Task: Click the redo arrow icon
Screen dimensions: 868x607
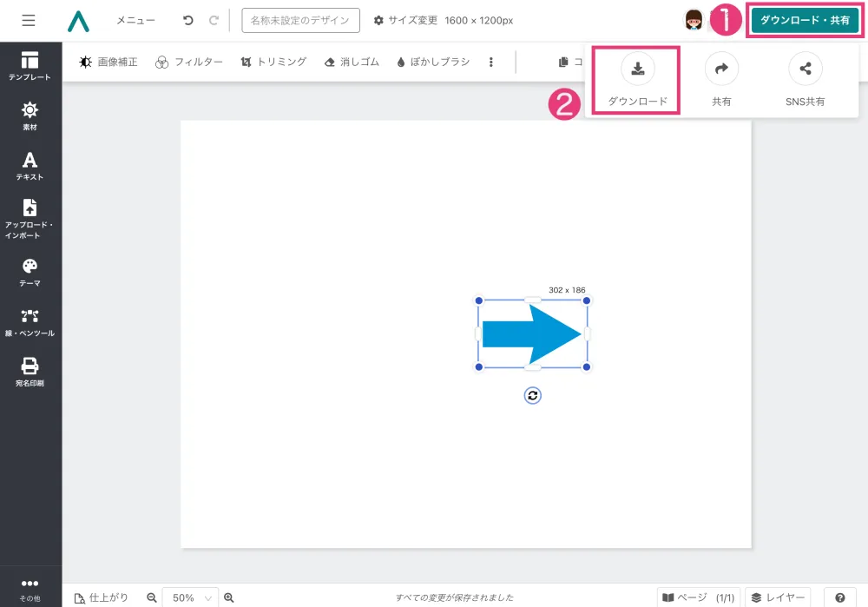Action: click(214, 20)
